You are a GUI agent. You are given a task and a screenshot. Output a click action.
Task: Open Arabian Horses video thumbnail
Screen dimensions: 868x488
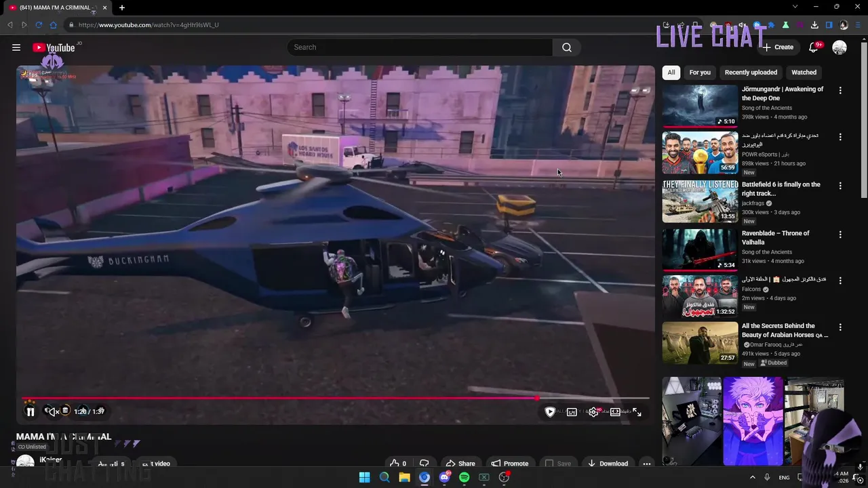[700, 343]
